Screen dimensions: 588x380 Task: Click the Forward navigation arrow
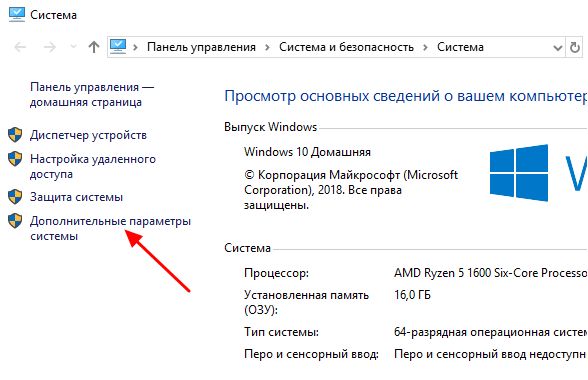[x=50, y=47]
